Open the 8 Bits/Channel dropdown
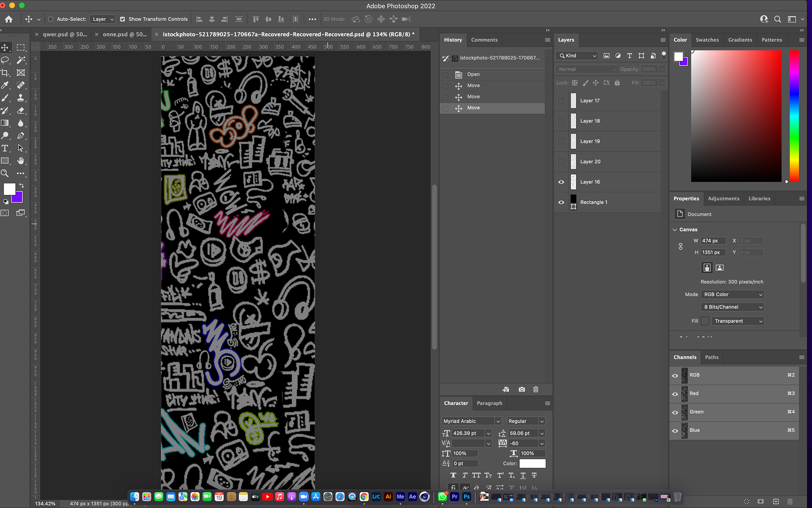 (732, 307)
